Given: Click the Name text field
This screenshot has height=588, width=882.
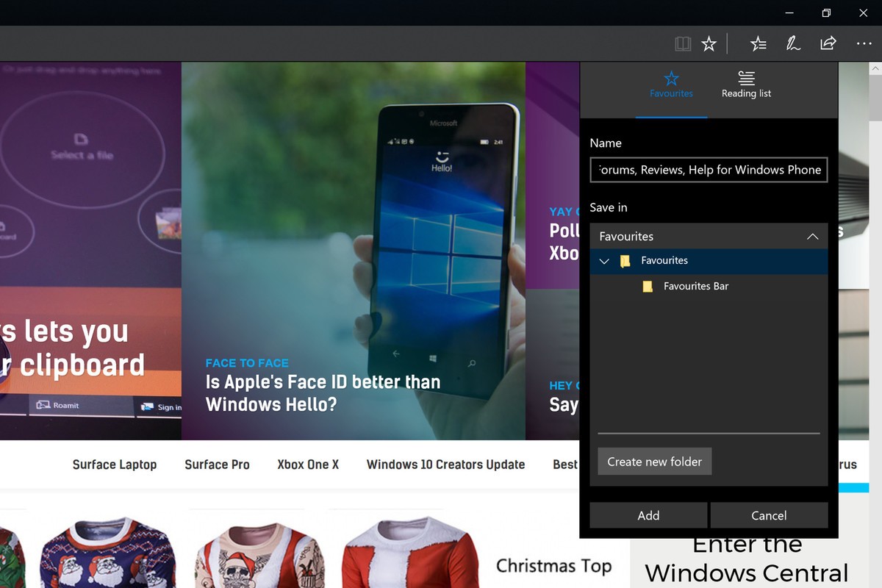Looking at the screenshot, I should [709, 170].
